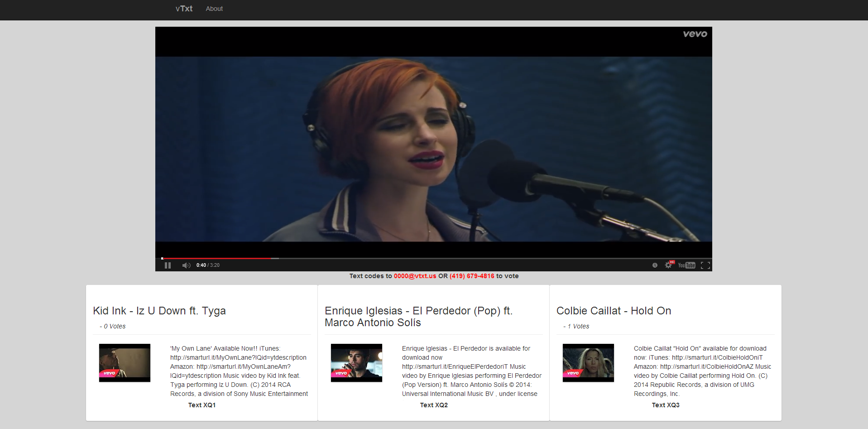Click the 'Text XQ1' vote code
This screenshot has height=429, width=868.
point(202,405)
